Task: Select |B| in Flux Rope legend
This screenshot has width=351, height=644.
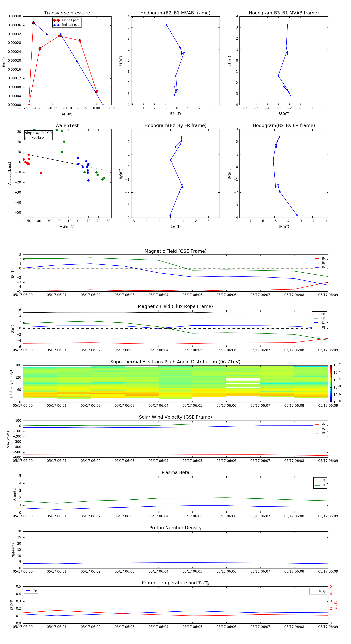Action: [x=320, y=327]
